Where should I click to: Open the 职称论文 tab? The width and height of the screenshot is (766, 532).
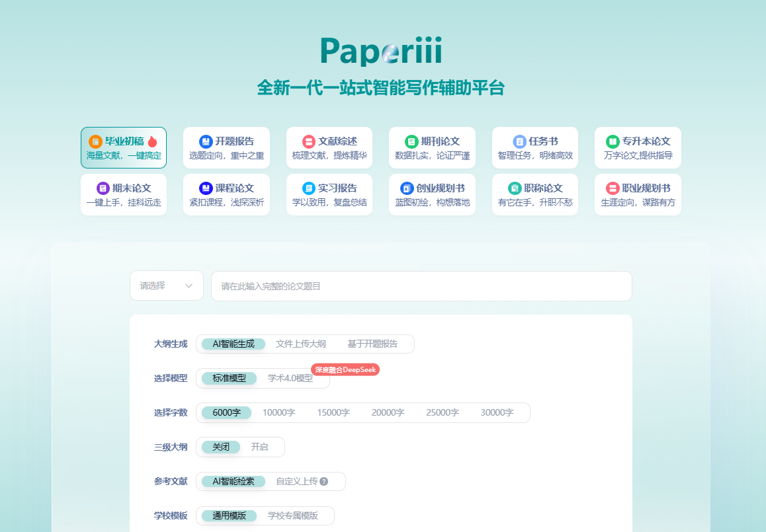[535, 195]
